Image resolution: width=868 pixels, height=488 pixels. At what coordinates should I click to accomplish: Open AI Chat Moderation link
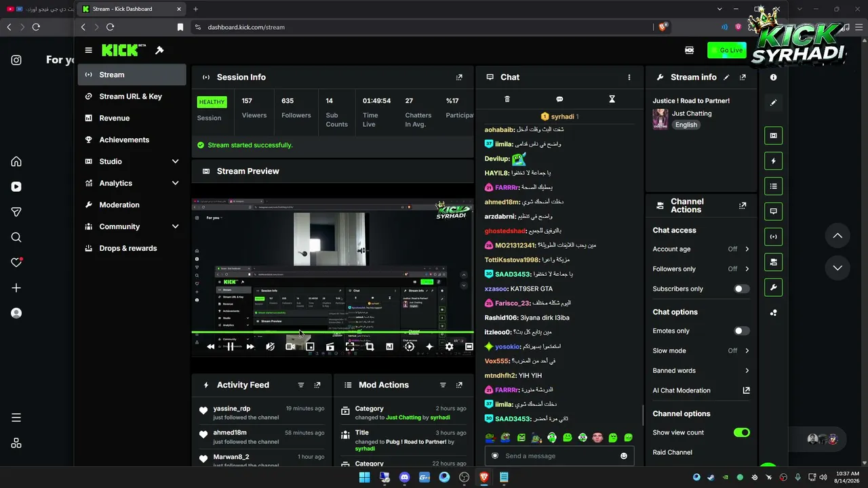tap(701, 390)
